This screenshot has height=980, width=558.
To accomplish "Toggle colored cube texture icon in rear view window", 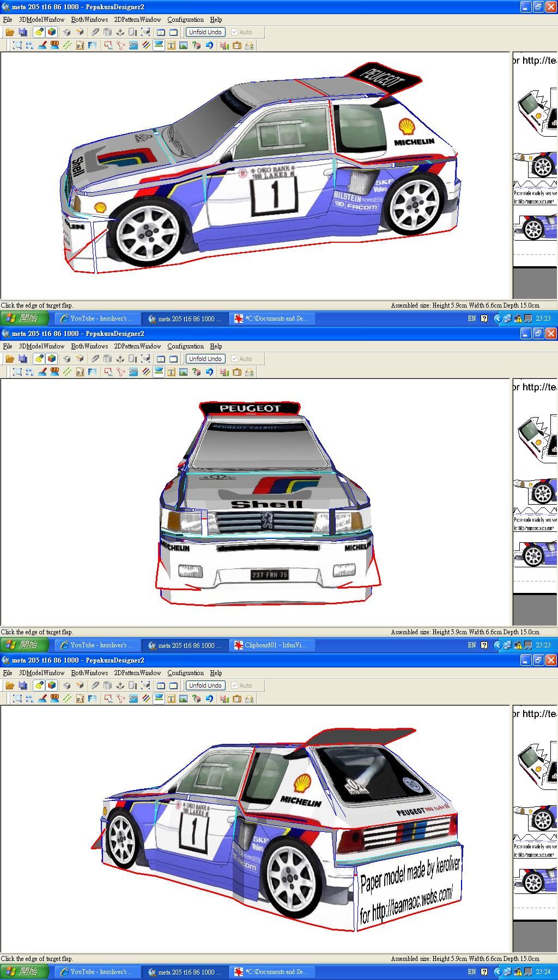I will click(x=52, y=685).
